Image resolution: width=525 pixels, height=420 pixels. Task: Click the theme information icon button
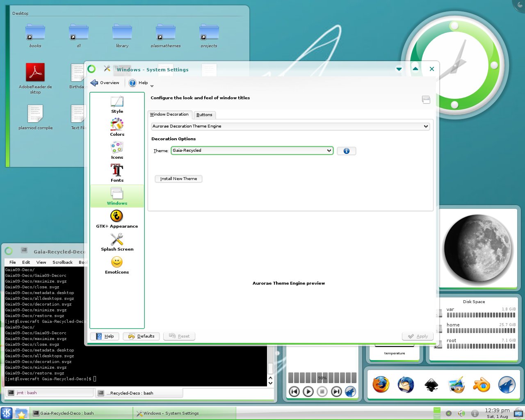tap(347, 151)
